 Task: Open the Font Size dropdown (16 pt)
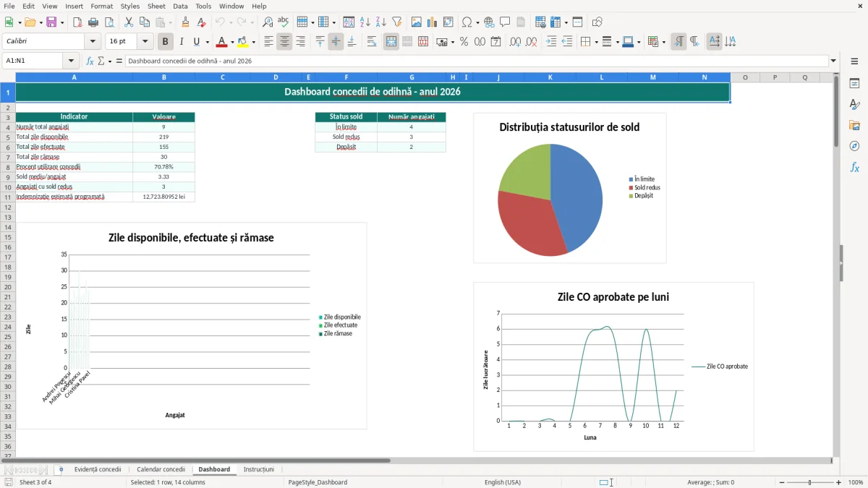click(145, 42)
